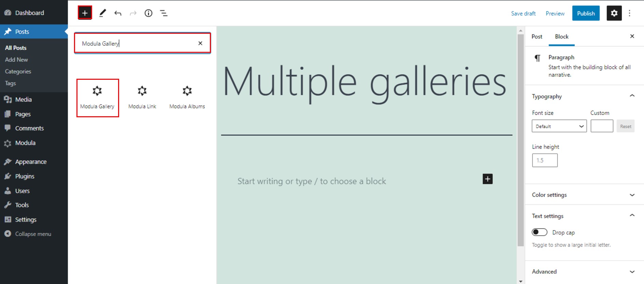Viewport: 644px width, 284px height.
Task: Select the Tools pencil icon
Action: pyautogui.click(x=102, y=13)
